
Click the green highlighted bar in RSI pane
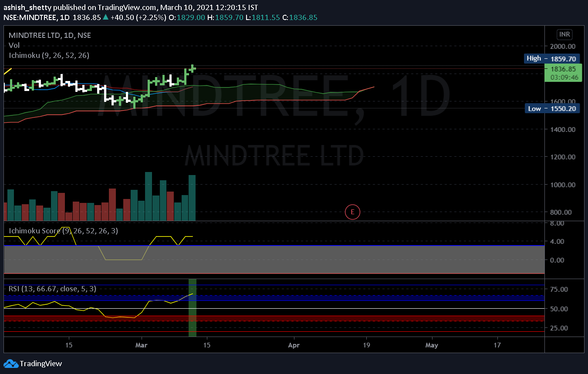pos(192,308)
